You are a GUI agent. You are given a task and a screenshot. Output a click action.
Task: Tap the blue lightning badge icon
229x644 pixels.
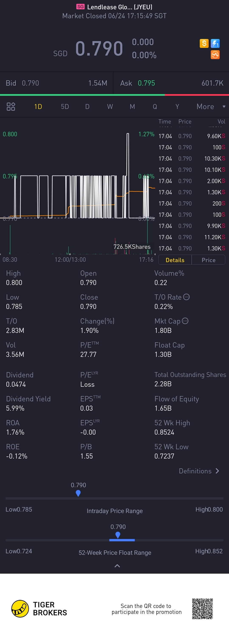coord(215,43)
